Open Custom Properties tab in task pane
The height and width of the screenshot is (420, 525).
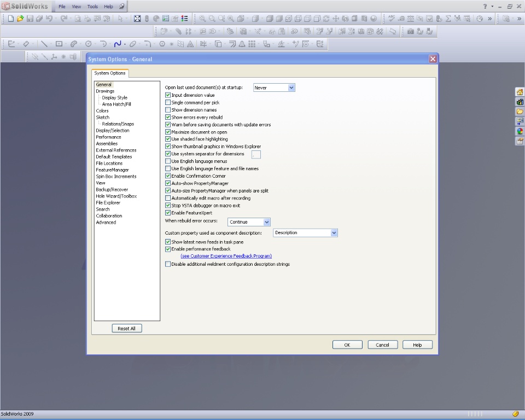[520, 141]
